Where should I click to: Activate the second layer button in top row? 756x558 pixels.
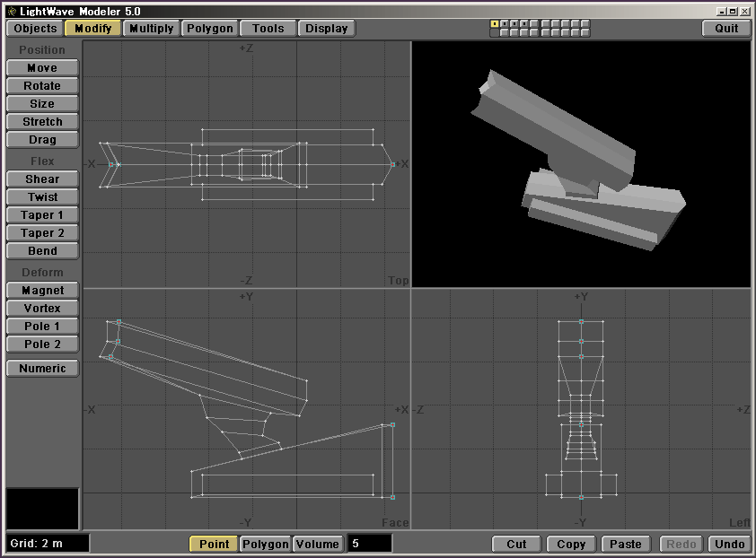[x=505, y=24]
